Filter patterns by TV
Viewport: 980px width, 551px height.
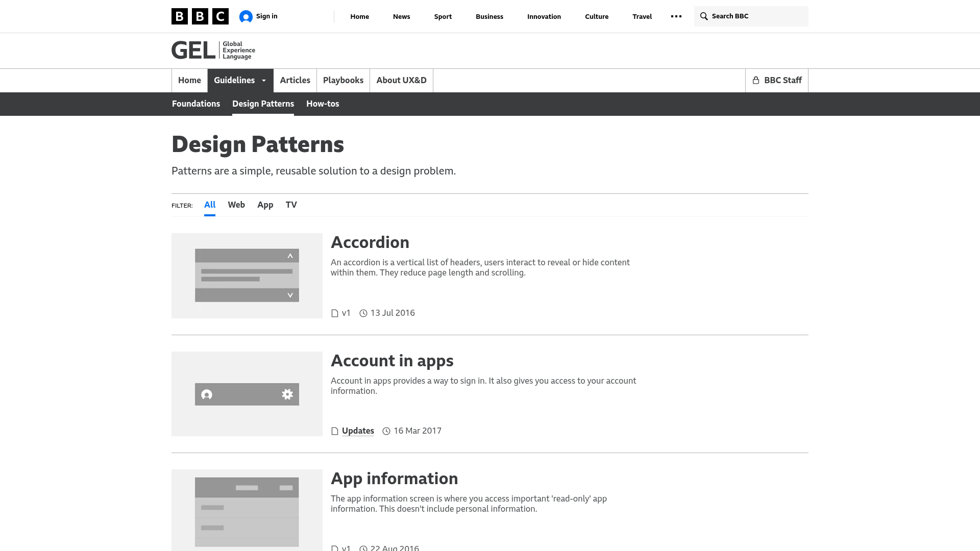pos(291,205)
